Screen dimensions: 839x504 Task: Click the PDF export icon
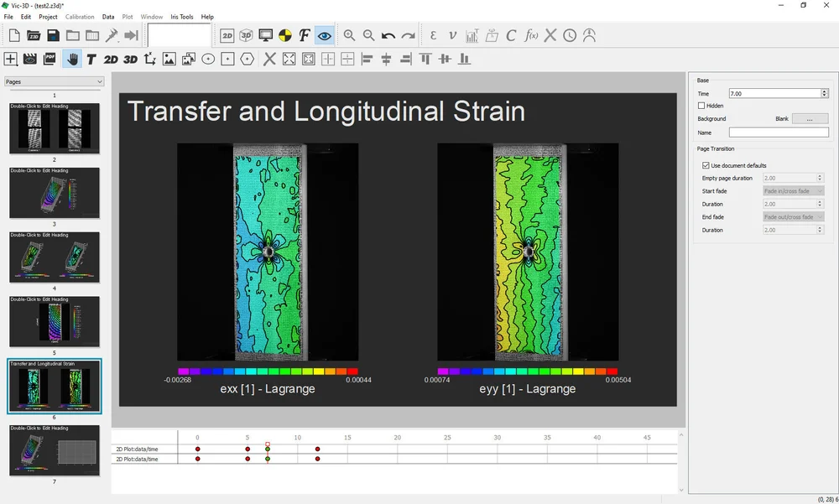(50, 59)
